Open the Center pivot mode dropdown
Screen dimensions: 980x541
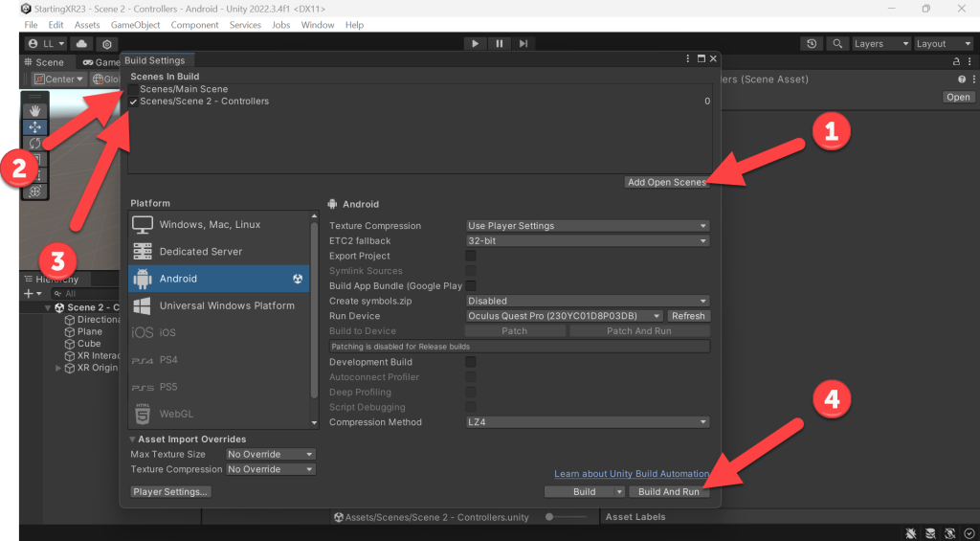[59, 79]
